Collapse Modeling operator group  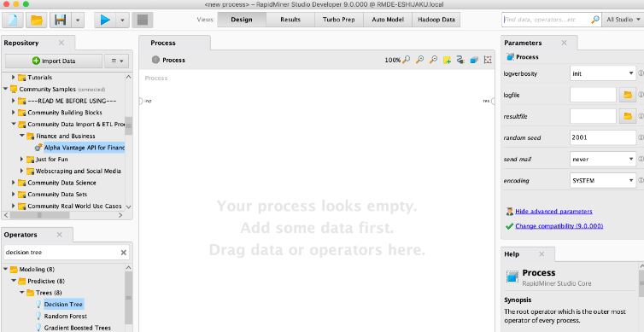[x=5, y=269]
